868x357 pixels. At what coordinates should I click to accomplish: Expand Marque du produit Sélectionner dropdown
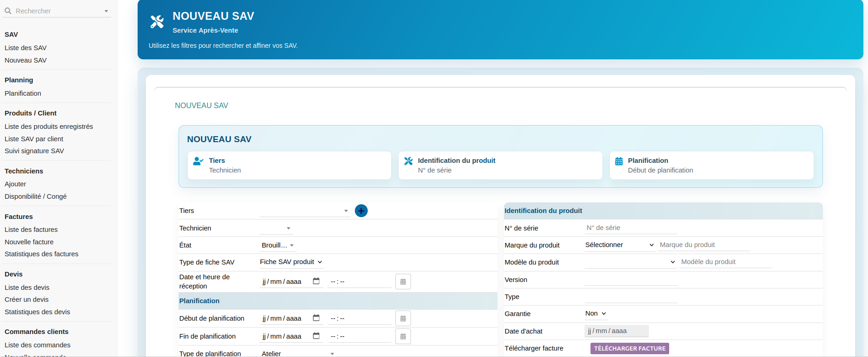(x=619, y=245)
